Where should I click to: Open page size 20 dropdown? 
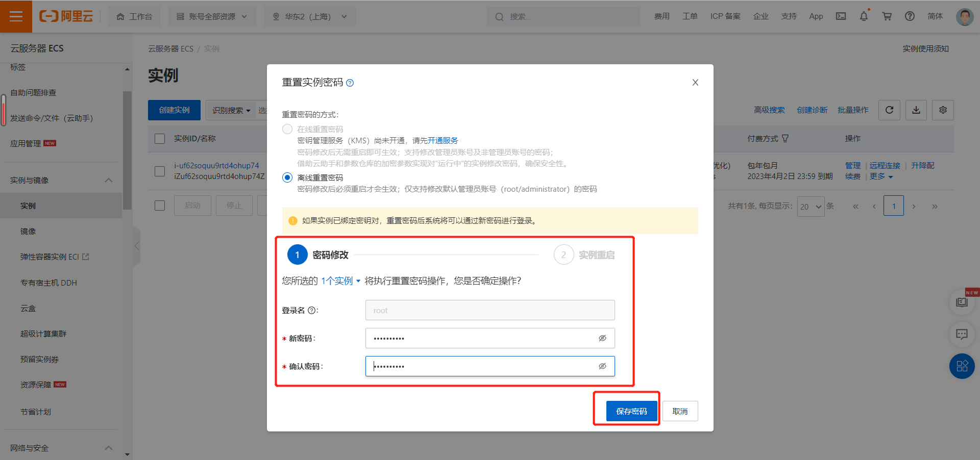[x=811, y=207]
